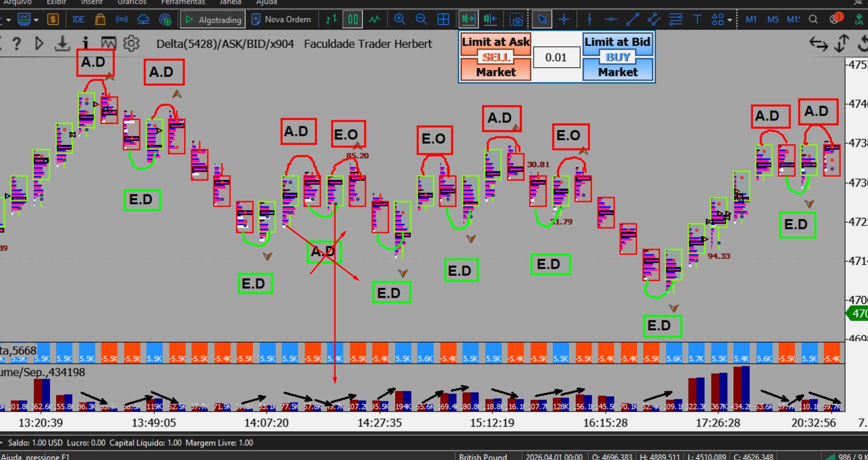Open the tile windows grid icon
Viewport: 868px width, 460px height.
[x=443, y=19]
